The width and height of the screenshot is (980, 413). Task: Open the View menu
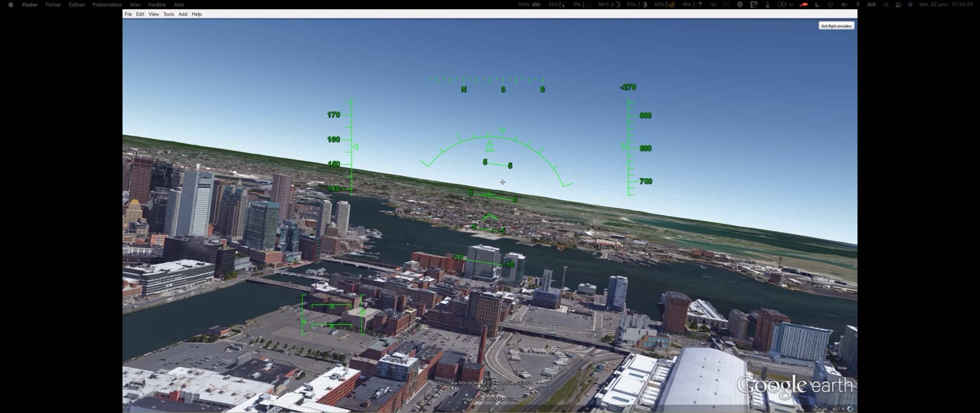[x=154, y=14]
